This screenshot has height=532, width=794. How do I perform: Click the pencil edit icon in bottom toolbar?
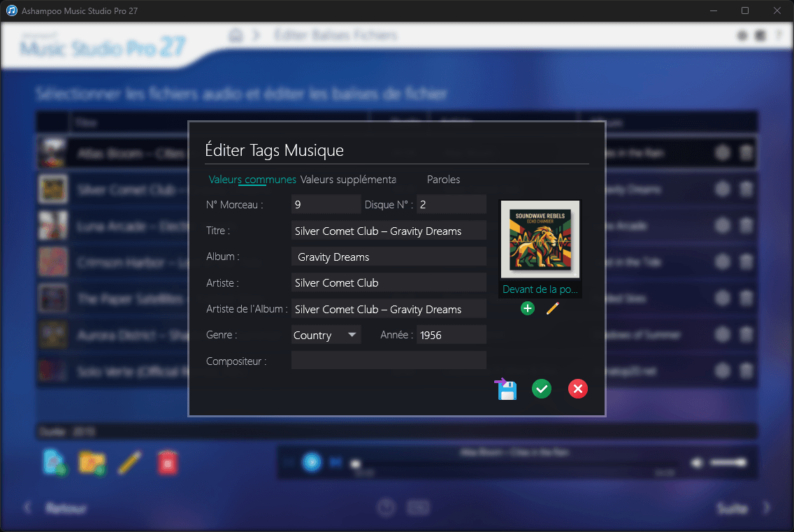(129, 462)
